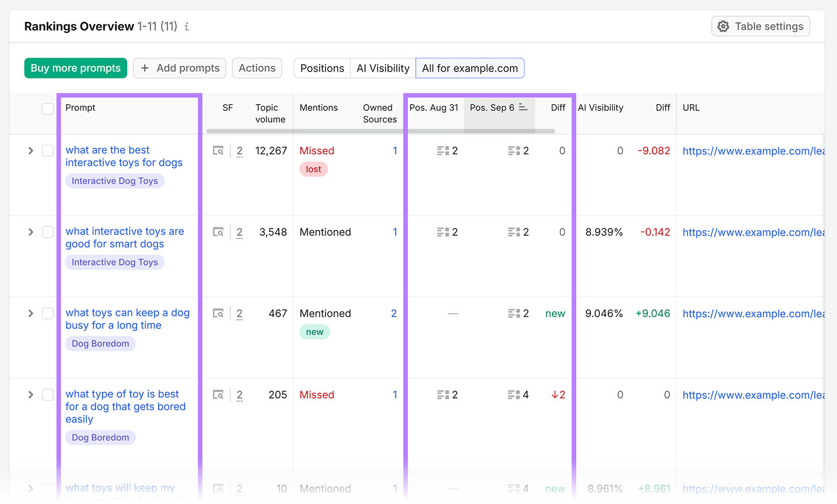Sort by Pos. Sep 6 column icon

[523, 107]
